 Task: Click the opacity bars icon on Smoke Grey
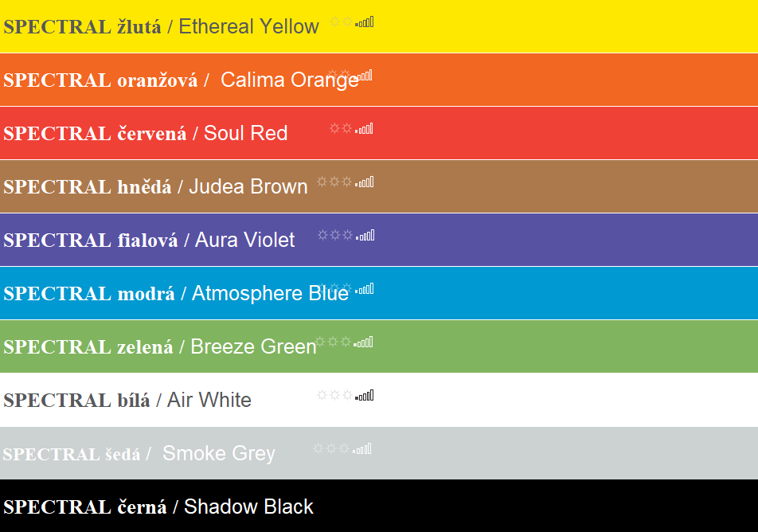(x=362, y=449)
